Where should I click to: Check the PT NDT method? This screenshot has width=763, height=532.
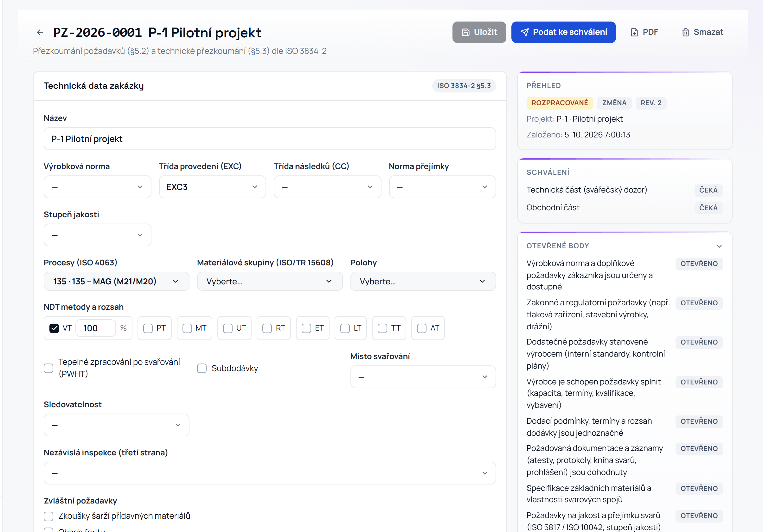pyautogui.click(x=148, y=328)
